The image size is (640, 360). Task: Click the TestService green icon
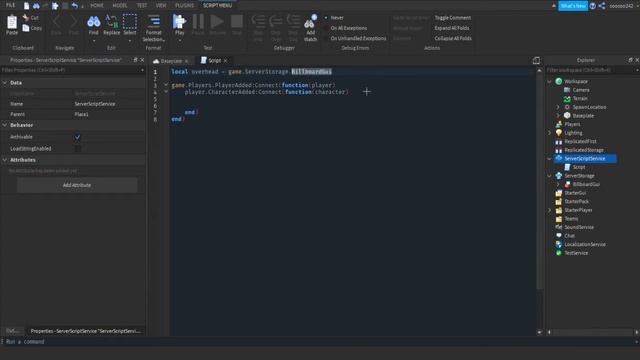pyautogui.click(x=559, y=253)
